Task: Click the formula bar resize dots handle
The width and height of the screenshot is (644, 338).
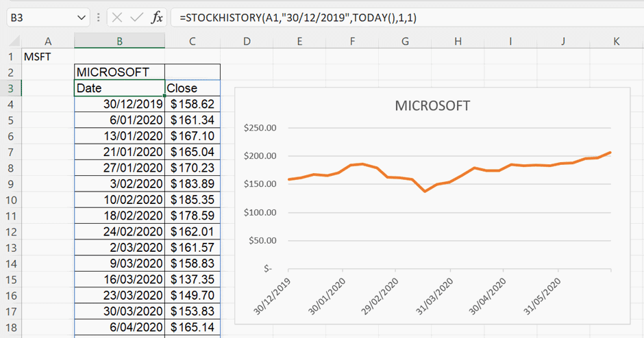Action: pos(99,18)
